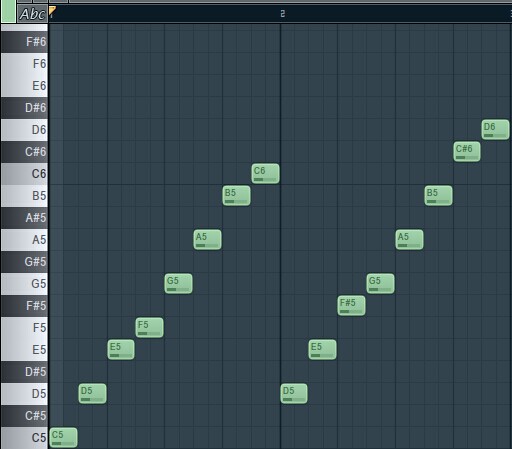The width and height of the screenshot is (512, 449).
Task: Select the A5 note in bar one
Action: point(207,240)
